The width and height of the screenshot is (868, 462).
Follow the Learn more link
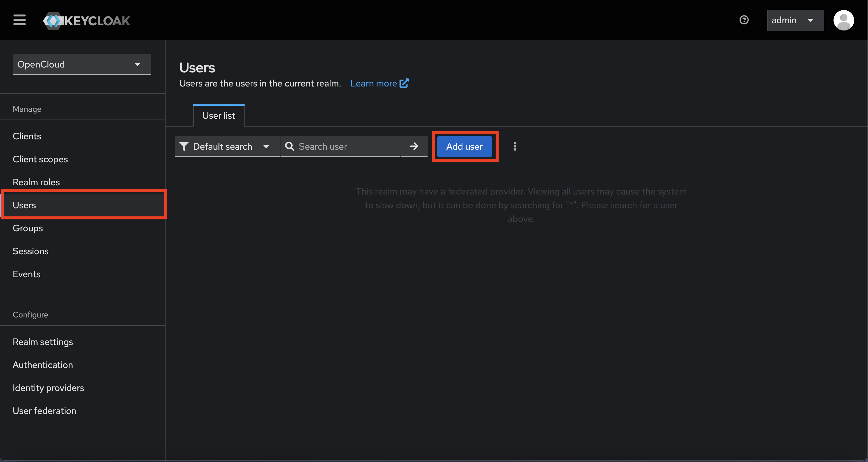click(x=373, y=84)
